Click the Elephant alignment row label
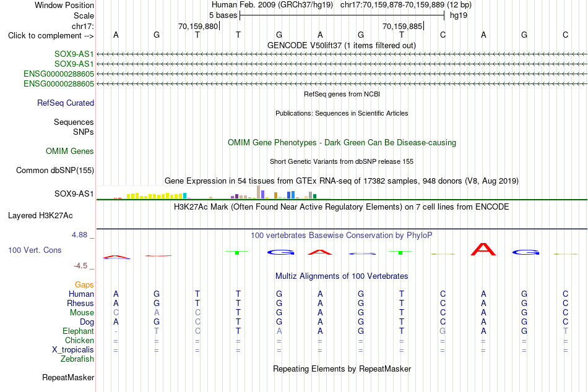 79,331
